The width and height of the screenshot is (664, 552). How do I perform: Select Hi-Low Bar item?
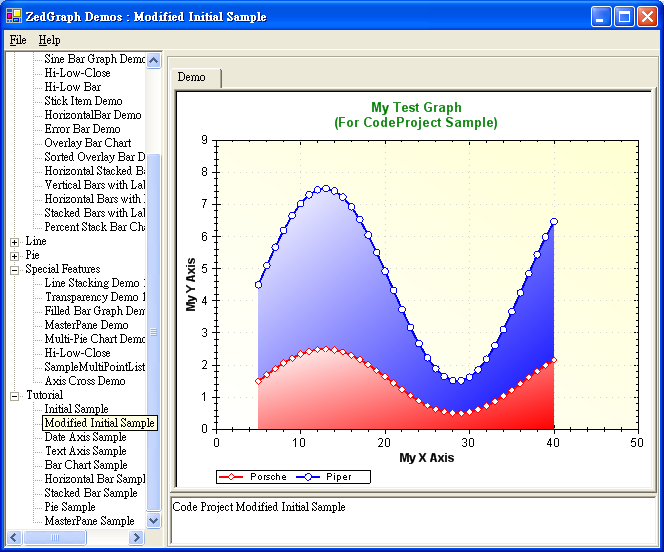coord(72,87)
